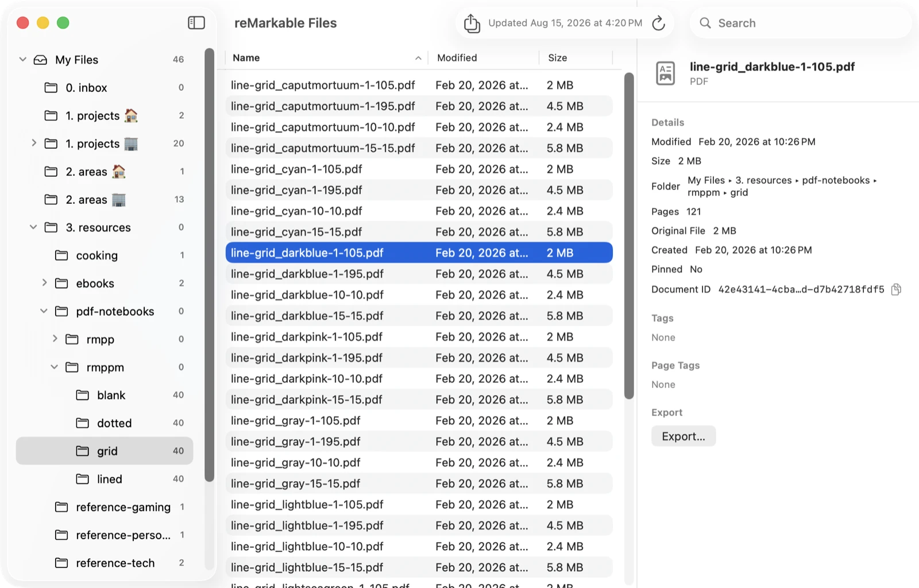Select line-grid_darkpink-10-10.pdf

coord(419,378)
